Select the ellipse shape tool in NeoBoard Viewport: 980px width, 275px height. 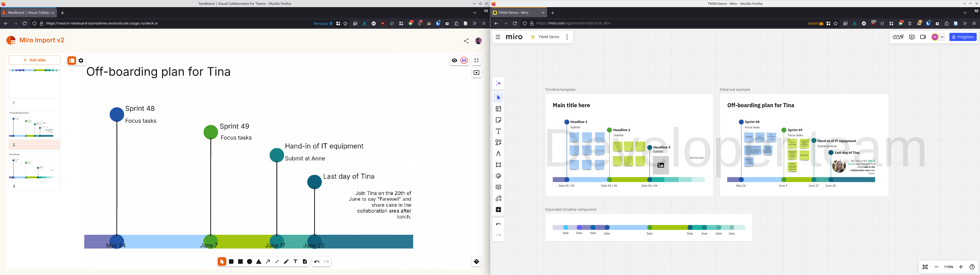coord(250,262)
